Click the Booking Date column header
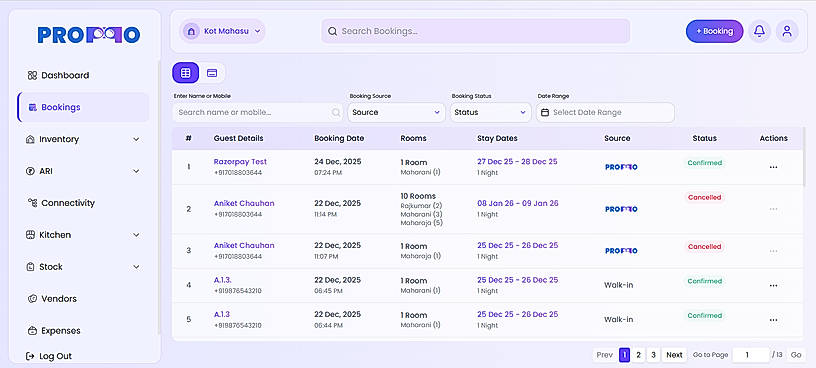This screenshot has height=368, width=816. pyautogui.click(x=339, y=138)
